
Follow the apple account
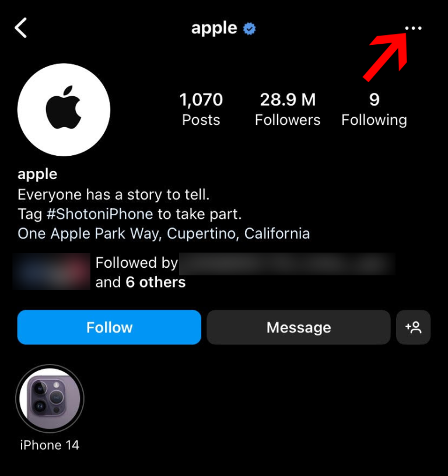pos(109,327)
